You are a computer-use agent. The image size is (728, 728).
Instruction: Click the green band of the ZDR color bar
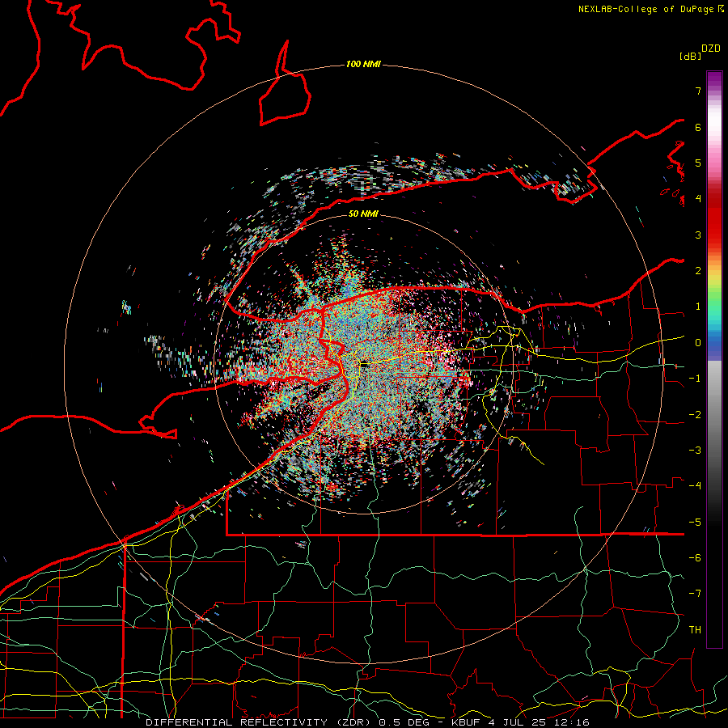point(714,297)
